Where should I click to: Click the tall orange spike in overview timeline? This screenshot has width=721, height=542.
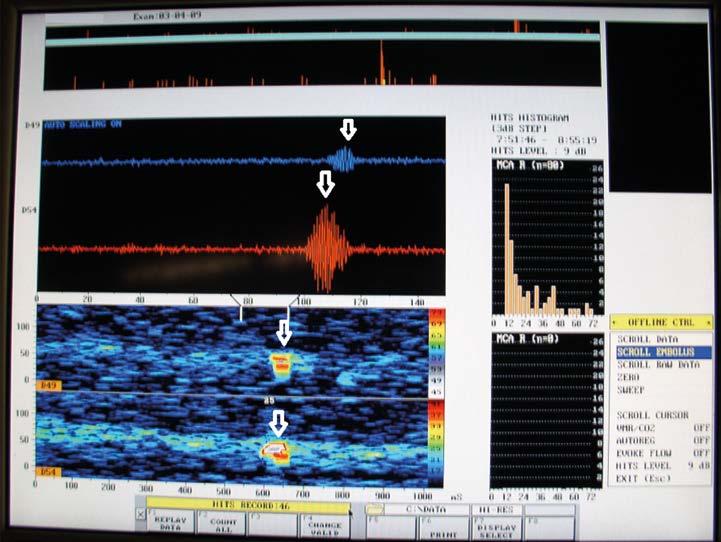click(382, 63)
